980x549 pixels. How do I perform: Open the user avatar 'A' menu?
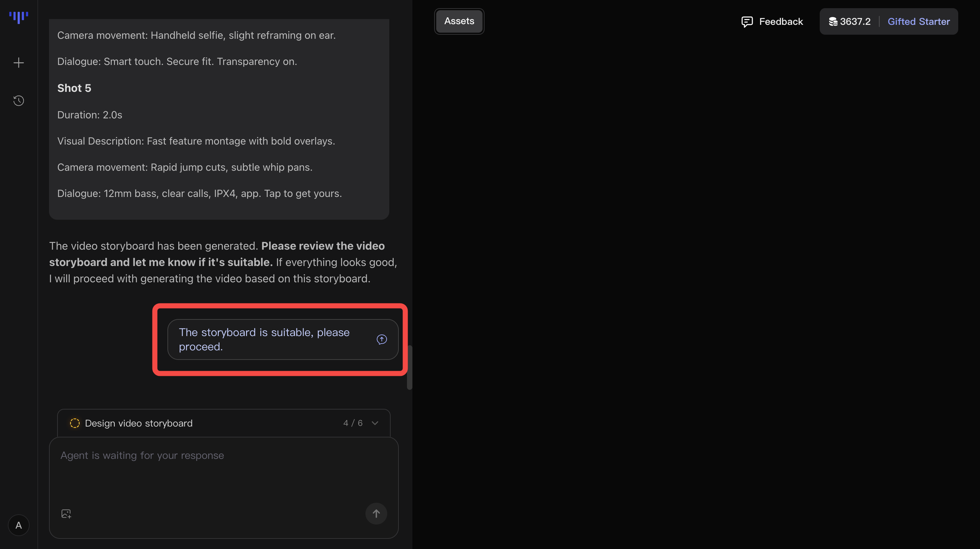tap(18, 525)
